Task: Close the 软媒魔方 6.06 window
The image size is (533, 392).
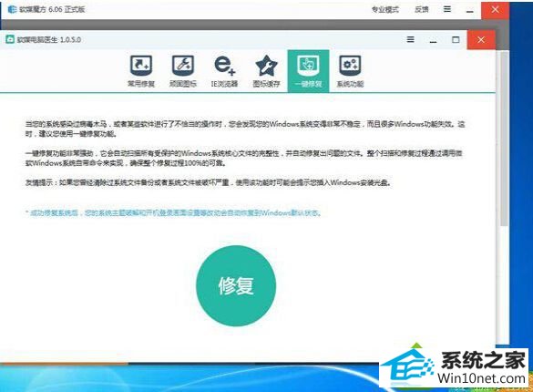Action: (495, 10)
